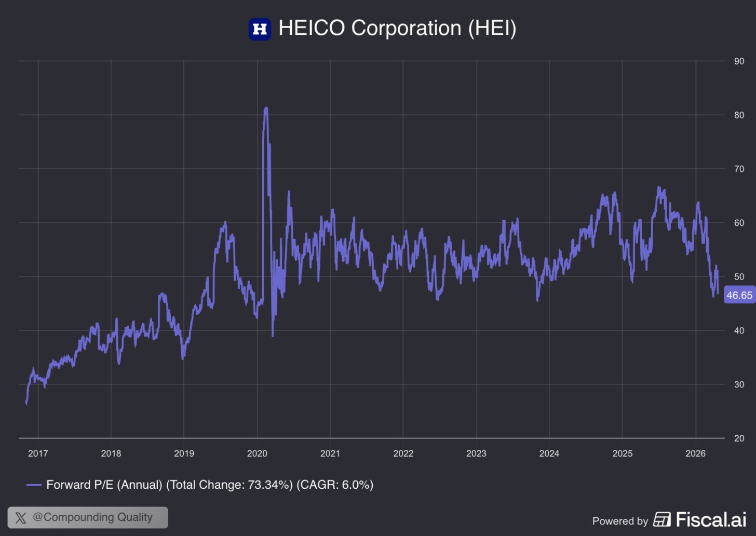The width and height of the screenshot is (756, 536).
Task: Click the 50 y-axis label
Action: [739, 277]
